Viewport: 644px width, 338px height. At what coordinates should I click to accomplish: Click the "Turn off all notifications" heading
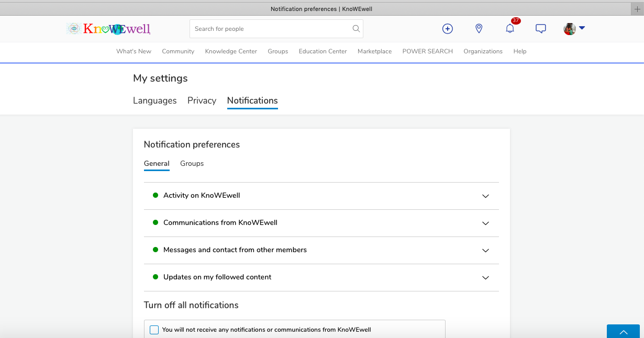[191, 305]
